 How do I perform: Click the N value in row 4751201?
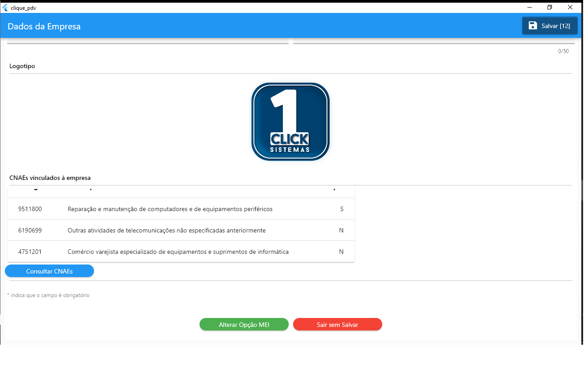341,252
